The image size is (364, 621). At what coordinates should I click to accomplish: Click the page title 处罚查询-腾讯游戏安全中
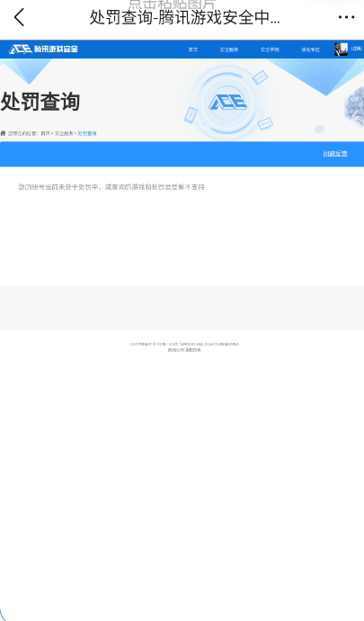[185, 17]
